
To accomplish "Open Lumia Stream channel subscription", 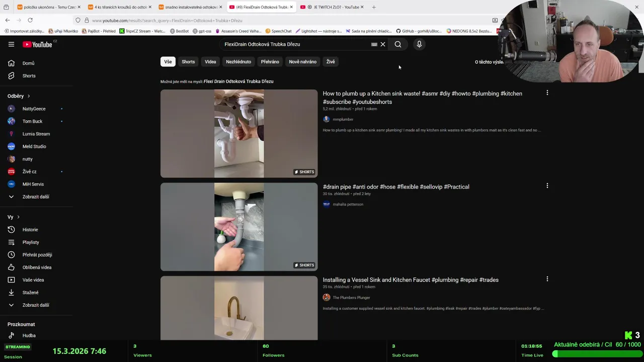I will tap(36, 134).
